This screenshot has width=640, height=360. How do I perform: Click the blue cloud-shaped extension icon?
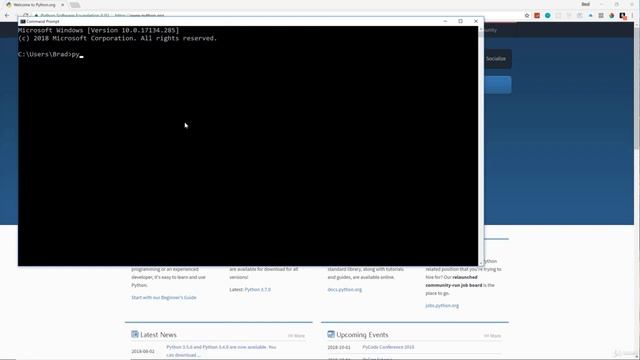click(590, 16)
